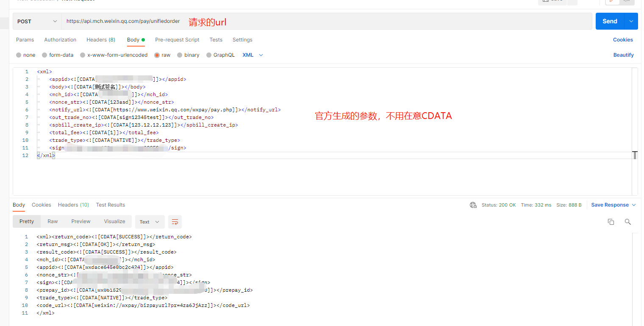Beautify the XML request body
The height and width of the screenshot is (326, 644).
[x=624, y=55]
